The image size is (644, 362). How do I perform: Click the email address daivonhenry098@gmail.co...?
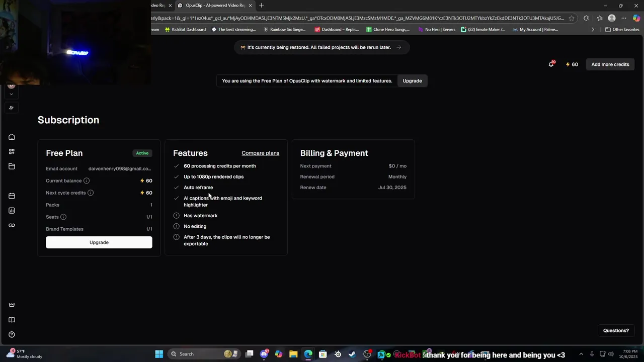pyautogui.click(x=120, y=168)
